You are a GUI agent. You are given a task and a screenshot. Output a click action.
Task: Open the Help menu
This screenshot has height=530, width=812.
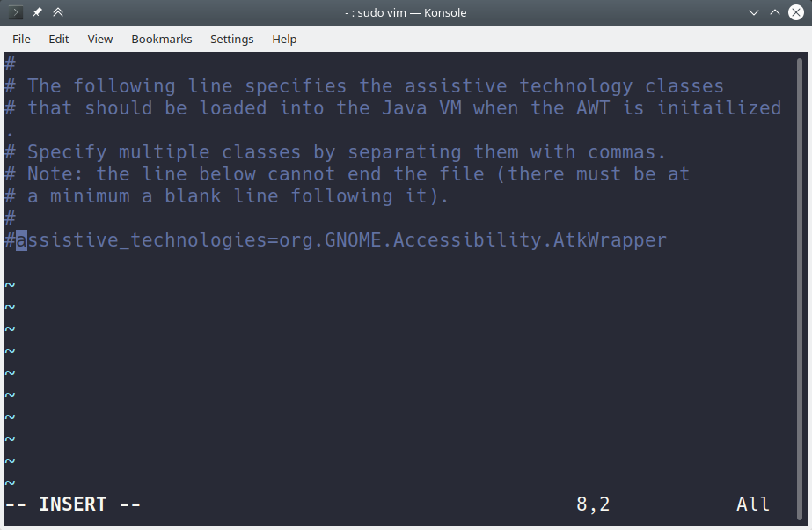pos(284,39)
